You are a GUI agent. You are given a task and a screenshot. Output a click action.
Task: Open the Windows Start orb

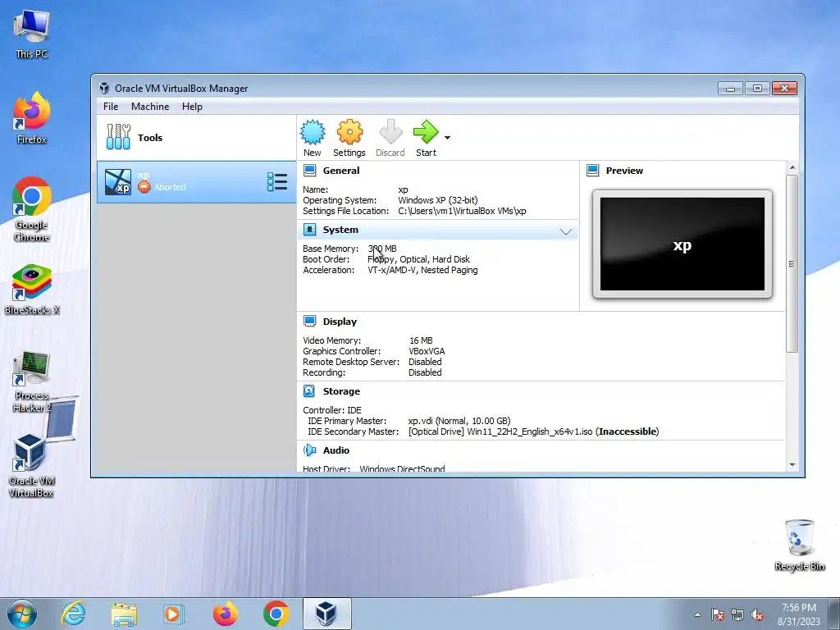coord(22,614)
